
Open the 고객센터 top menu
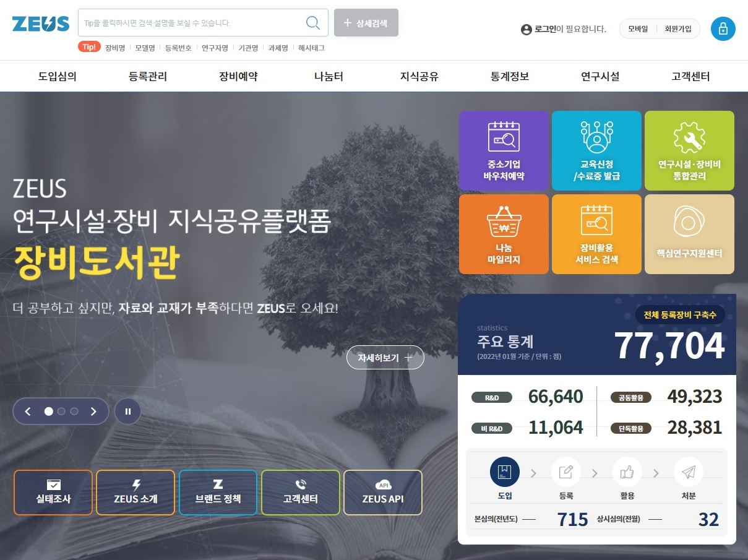(x=690, y=77)
